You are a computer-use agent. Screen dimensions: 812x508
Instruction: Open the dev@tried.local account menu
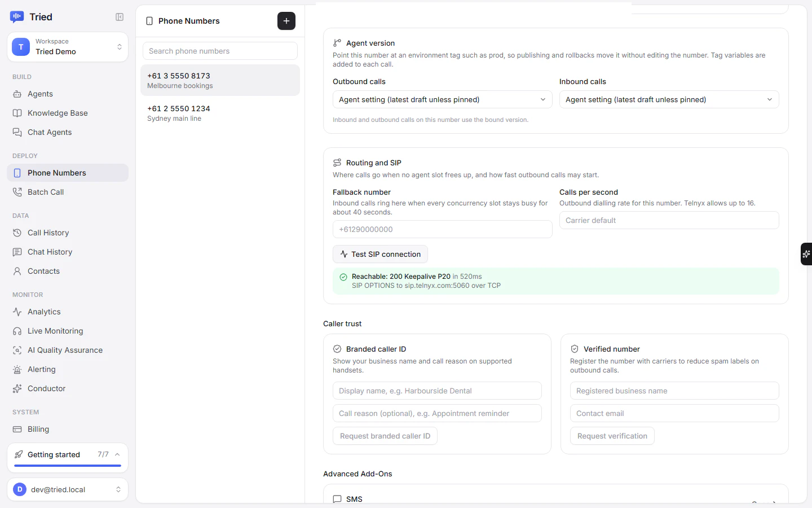(x=68, y=489)
